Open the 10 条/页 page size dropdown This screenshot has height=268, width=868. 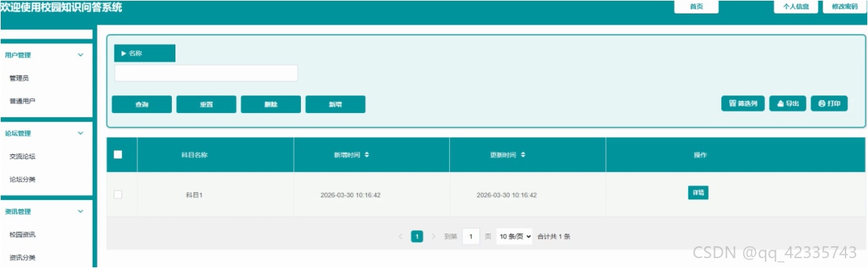[x=514, y=236]
